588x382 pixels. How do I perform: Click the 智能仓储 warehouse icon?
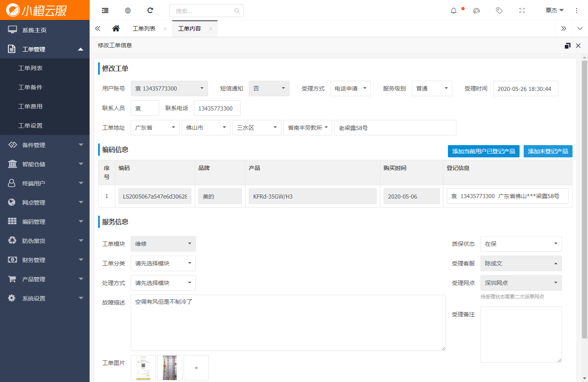13,164
